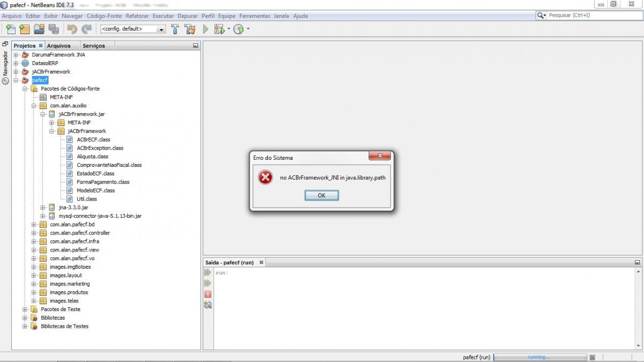This screenshot has width=644, height=362.
Task: Switch to the Arquivos tab
Action: tap(58, 46)
